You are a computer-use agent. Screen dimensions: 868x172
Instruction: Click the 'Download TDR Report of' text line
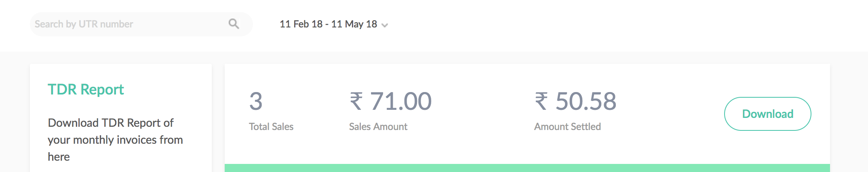click(x=111, y=123)
